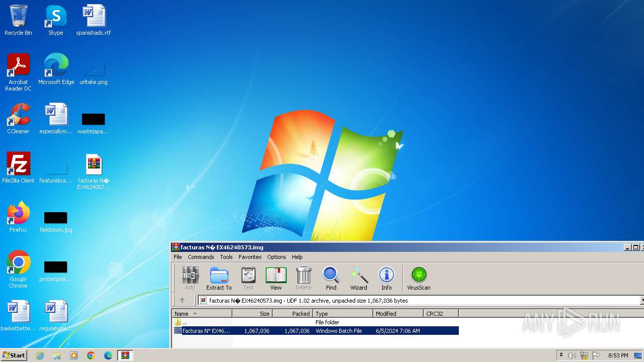Open the Wizard tool in WinRAR
Image resolution: width=644 pixels, height=362 pixels.
(x=359, y=279)
